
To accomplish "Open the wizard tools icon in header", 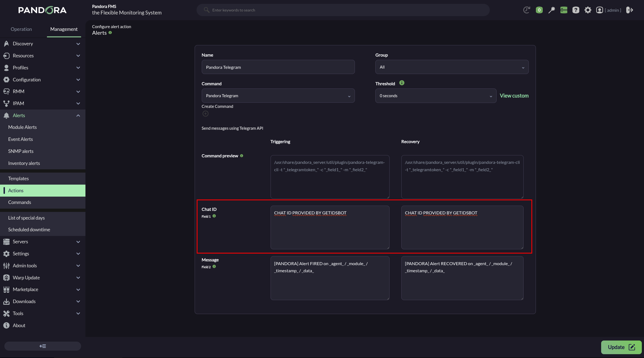I will tap(551, 10).
